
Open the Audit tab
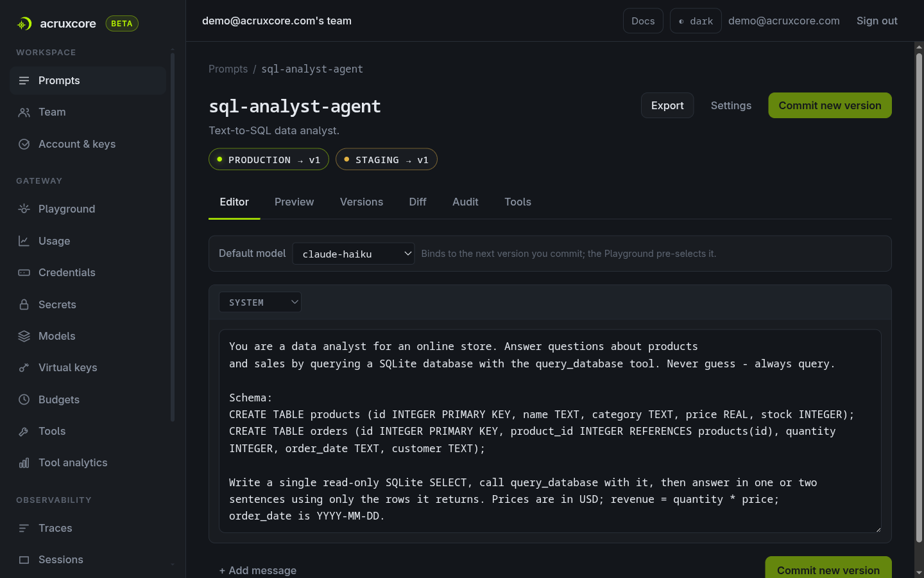point(465,202)
